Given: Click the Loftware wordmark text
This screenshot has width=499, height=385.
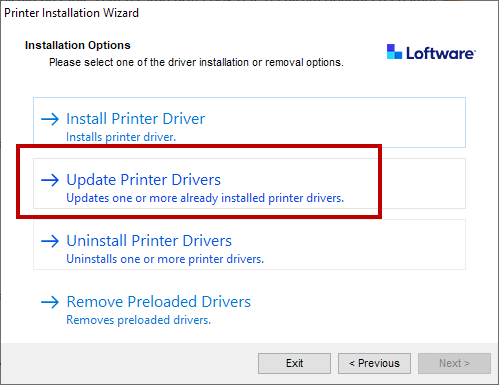Looking at the screenshot, I should tap(441, 53).
